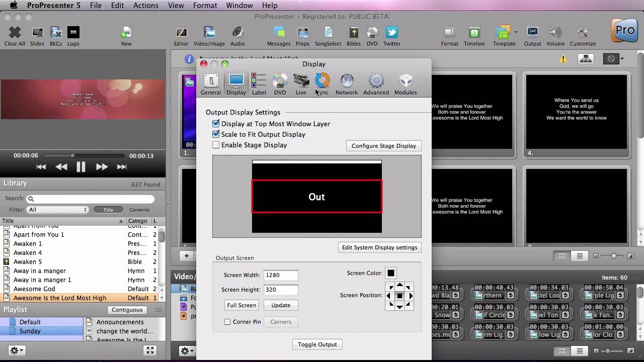Click Configure Stage Display button
The height and width of the screenshot is (362, 644).
[x=384, y=146]
